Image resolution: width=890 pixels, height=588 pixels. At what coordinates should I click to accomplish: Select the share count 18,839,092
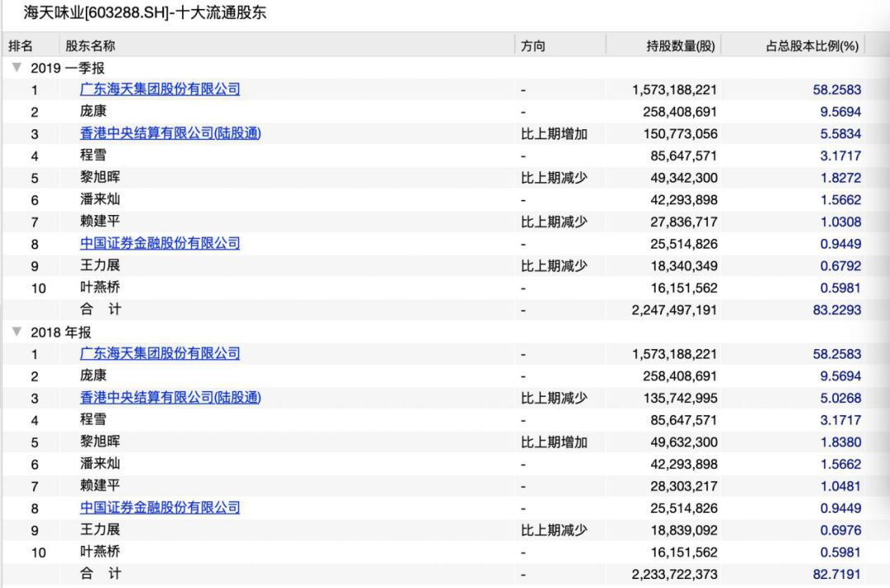[684, 530]
